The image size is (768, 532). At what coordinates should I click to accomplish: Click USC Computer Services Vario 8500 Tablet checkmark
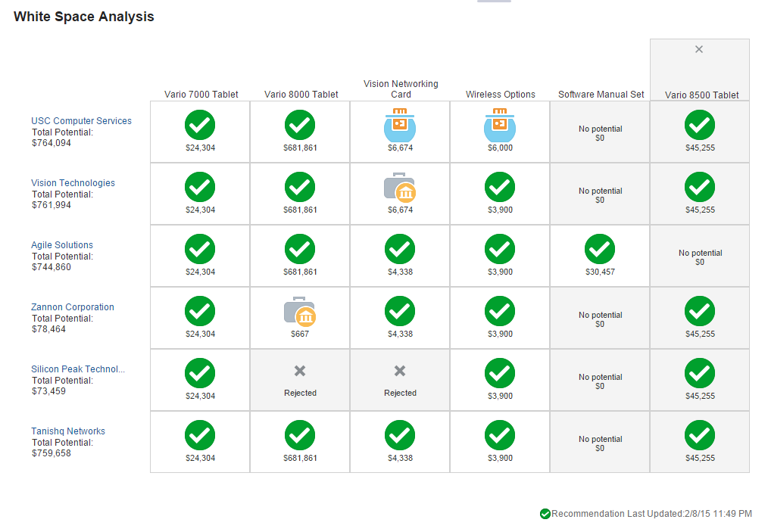point(699,125)
